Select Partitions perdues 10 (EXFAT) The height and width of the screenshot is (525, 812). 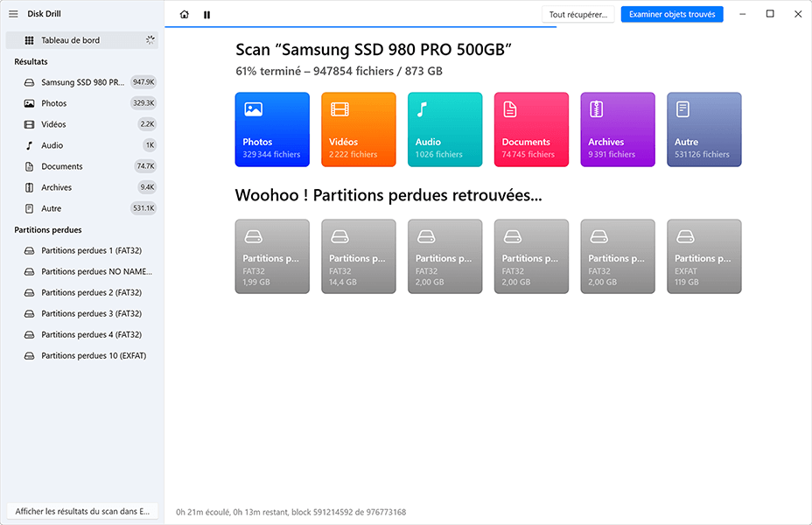82,356
